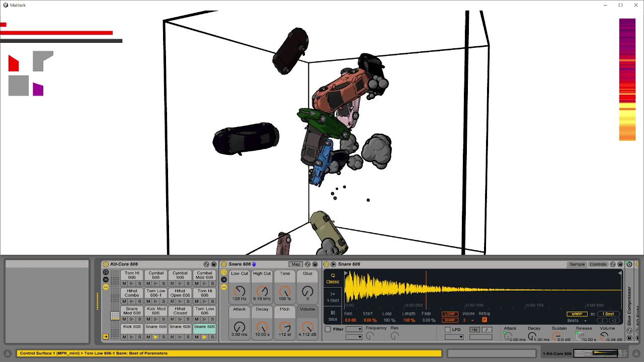Viewport: 644px width, 362px height.
Task: Select Classic playback mode
Action: pyautogui.click(x=333, y=279)
